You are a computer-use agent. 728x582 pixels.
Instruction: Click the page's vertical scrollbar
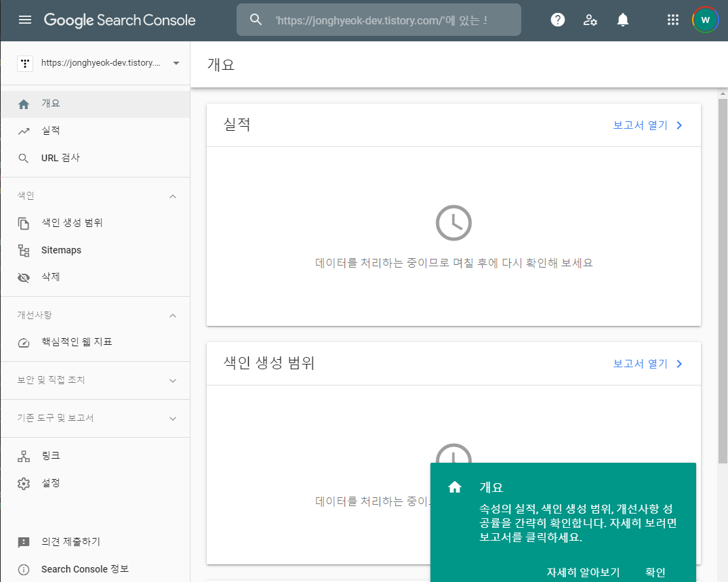click(723, 280)
